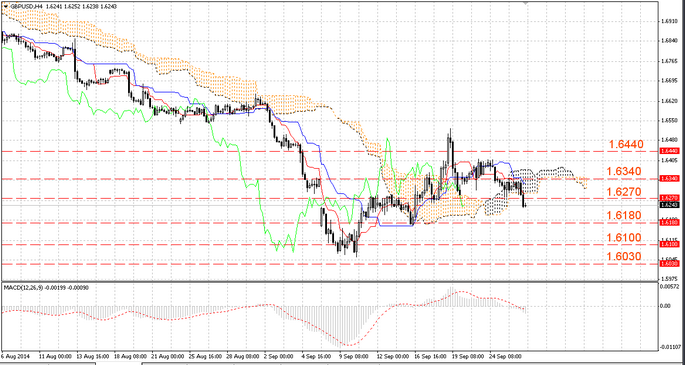
Task: Click the 1.6480 price axis value
Action: pos(669,141)
